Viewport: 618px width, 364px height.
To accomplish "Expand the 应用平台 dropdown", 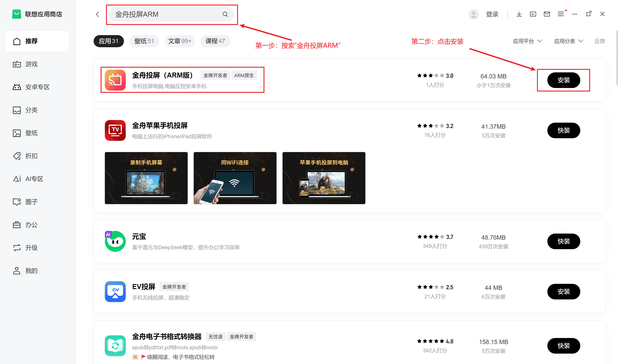I will [527, 41].
